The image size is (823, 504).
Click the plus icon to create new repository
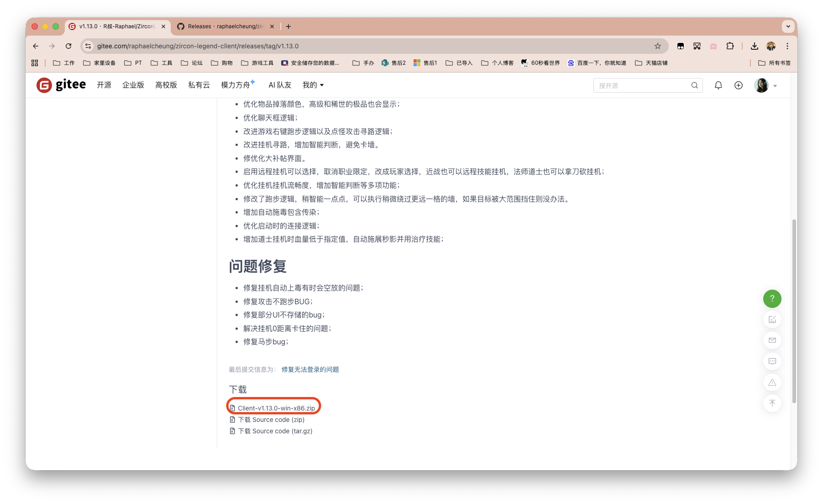click(739, 85)
